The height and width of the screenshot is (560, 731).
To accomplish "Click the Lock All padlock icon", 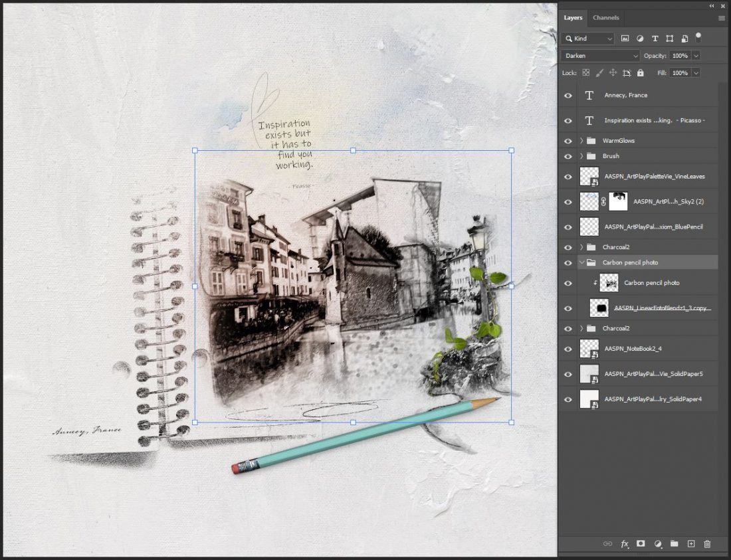I will [641, 72].
